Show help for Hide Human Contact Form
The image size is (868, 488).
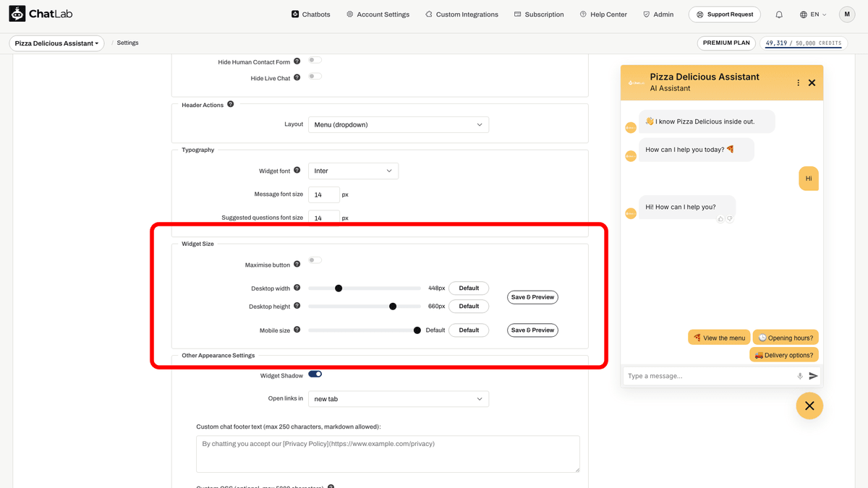pos(297,61)
